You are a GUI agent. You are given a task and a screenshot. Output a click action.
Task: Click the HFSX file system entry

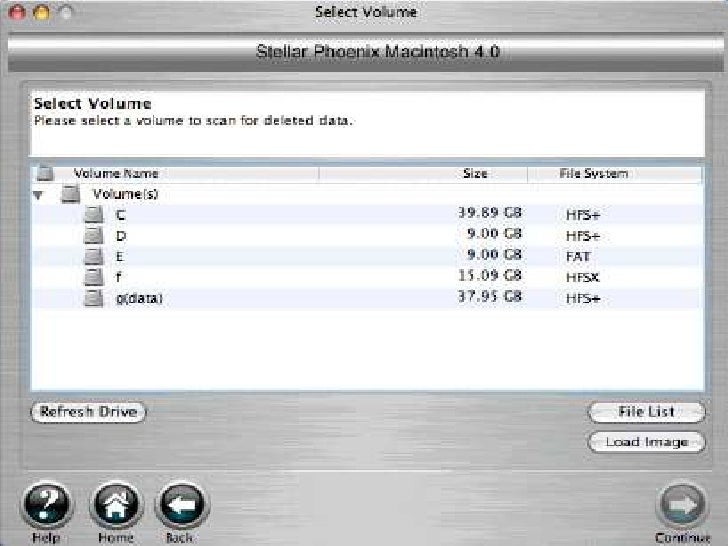583,278
